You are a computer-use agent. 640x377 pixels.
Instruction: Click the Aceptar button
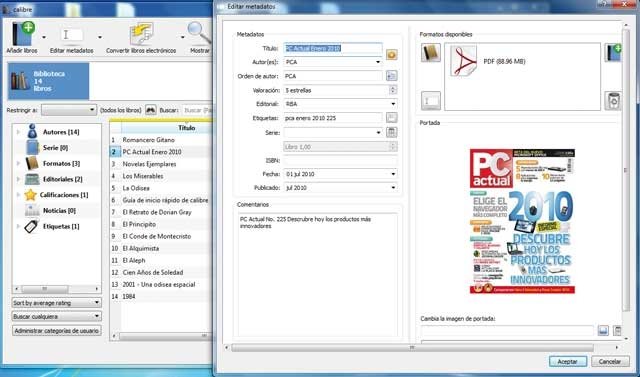(x=568, y=361)
